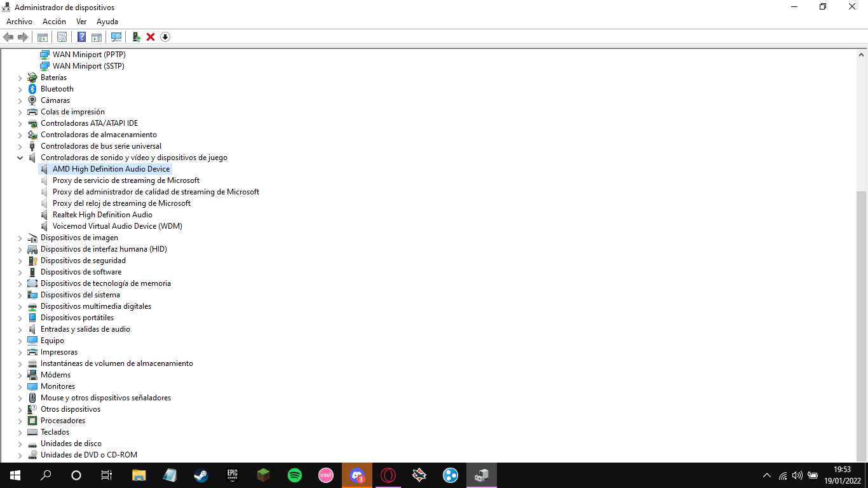Screen dimensions: 868x488
Task: Expand the Colas de impresión node
Action: (20, 112)
